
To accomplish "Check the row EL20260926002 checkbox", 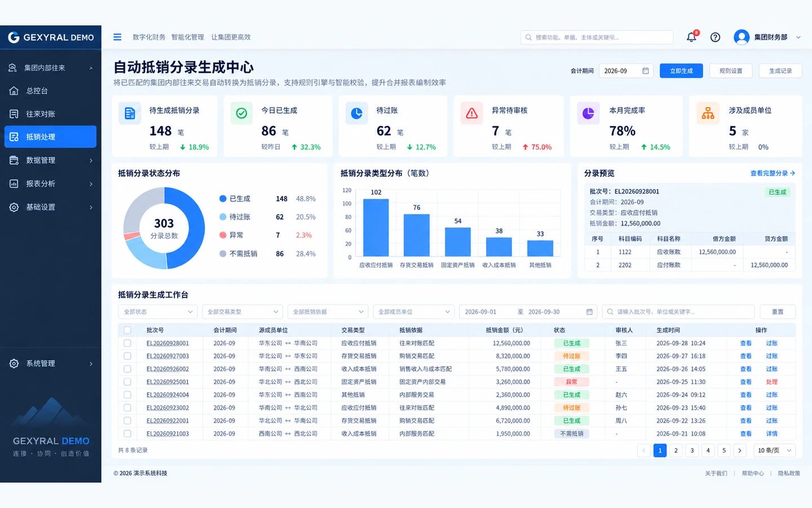I will [x=127, y=369].
